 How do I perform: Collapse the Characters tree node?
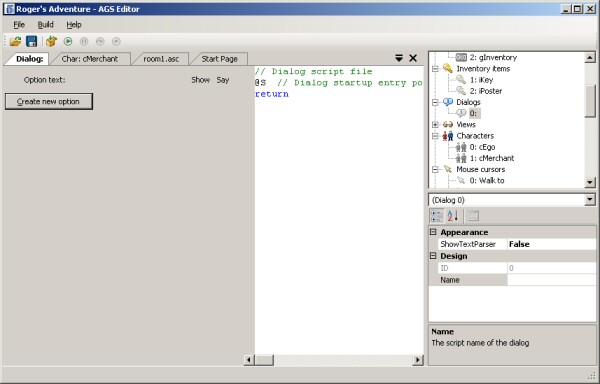pyautogui.click(x=435, y=136)
